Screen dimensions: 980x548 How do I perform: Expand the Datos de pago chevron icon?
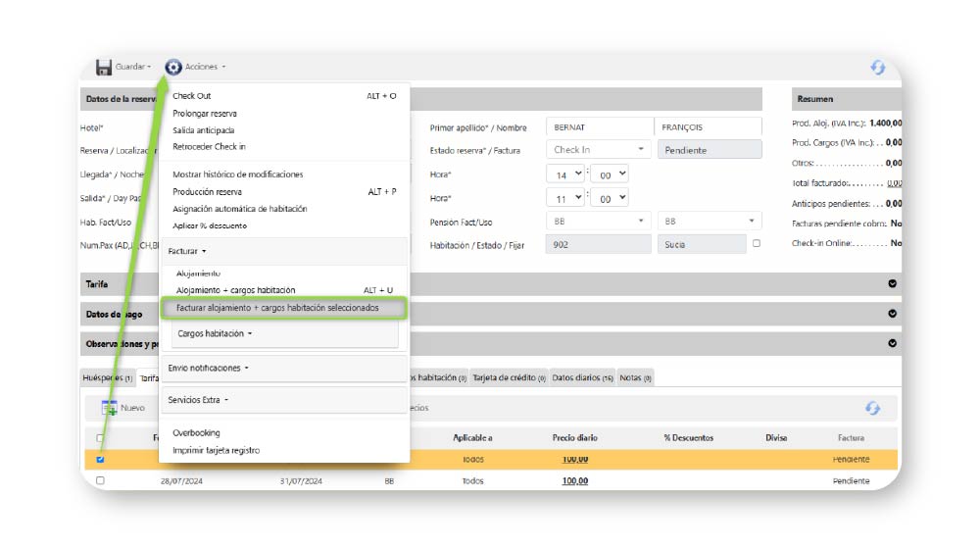click(892, 314)
